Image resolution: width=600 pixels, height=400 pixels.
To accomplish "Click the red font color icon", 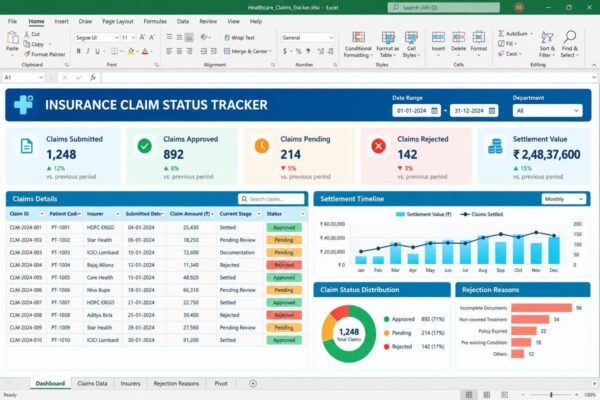I will (x=145, y=51).
